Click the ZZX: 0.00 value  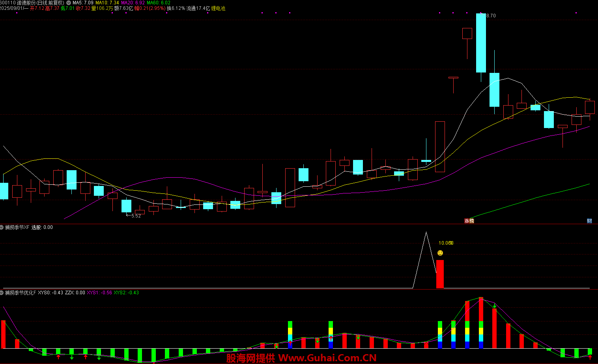[75, 293]
